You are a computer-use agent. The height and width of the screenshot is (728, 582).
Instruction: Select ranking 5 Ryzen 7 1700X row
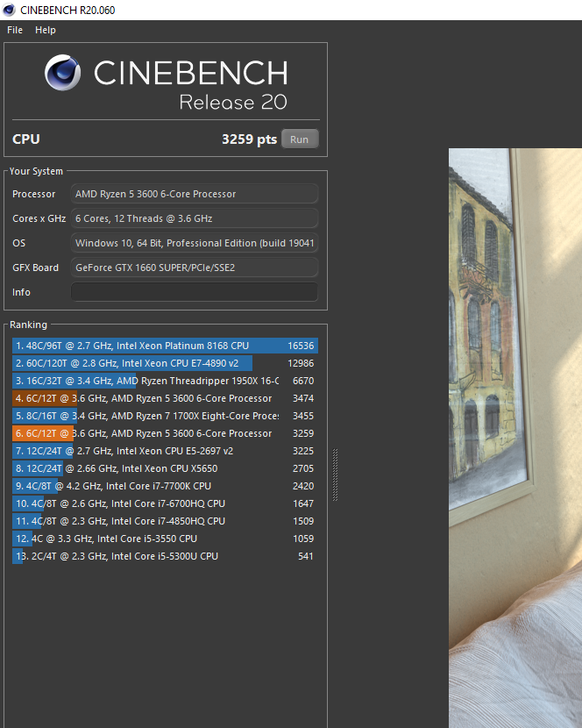point(165,416)
